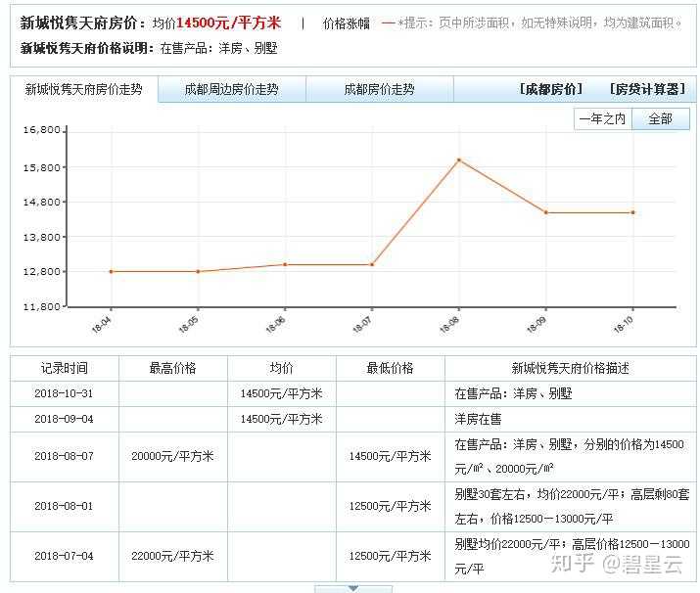Click the 记录时间 column header
This screenshot has height=593, width=700.
point(65,369)
